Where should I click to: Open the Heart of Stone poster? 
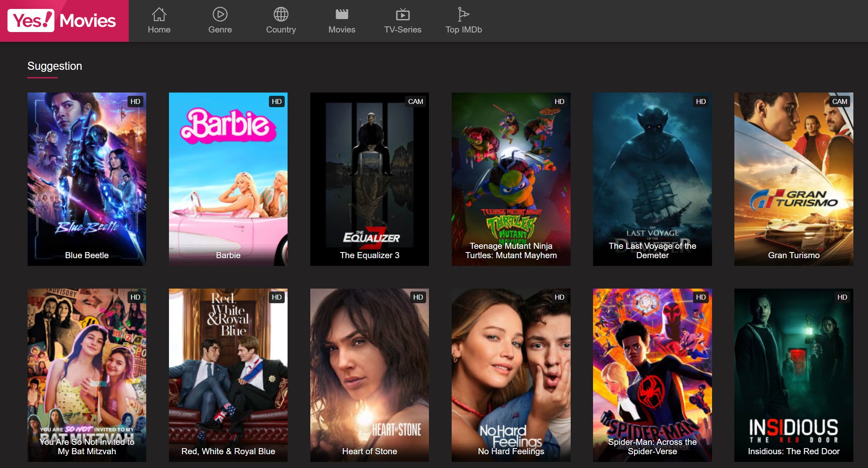pyautogui.click(x=370, y=375)
